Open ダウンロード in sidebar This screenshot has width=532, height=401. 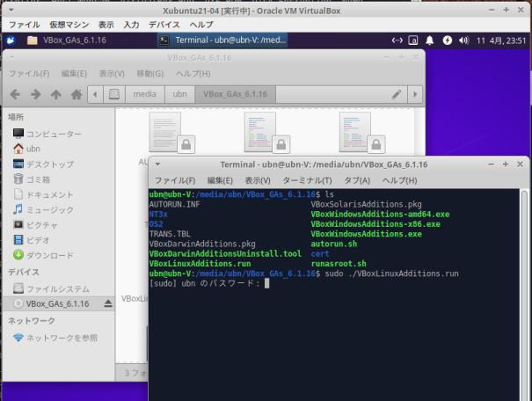[x=43, y=255]
